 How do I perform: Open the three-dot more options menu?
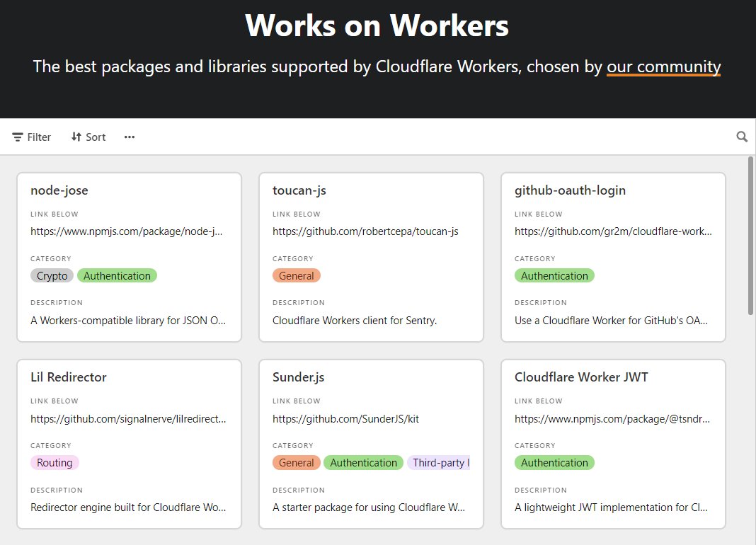130,137
